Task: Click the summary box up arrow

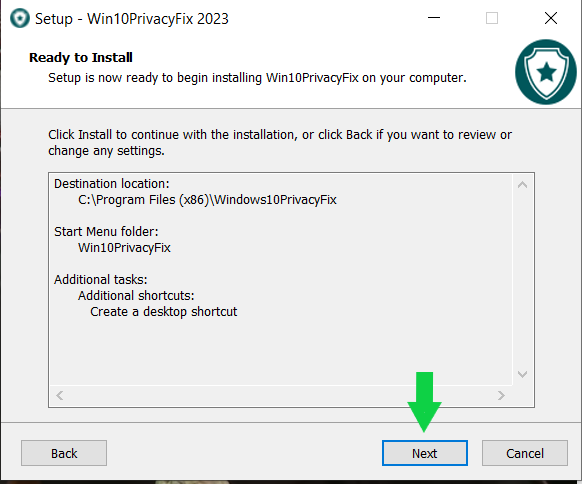Action: 523,184
